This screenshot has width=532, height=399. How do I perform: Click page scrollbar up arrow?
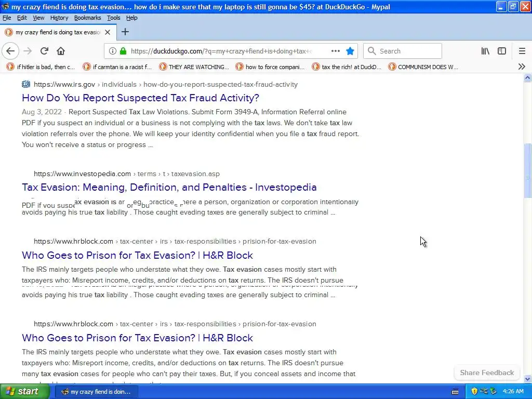click(528, 78)
